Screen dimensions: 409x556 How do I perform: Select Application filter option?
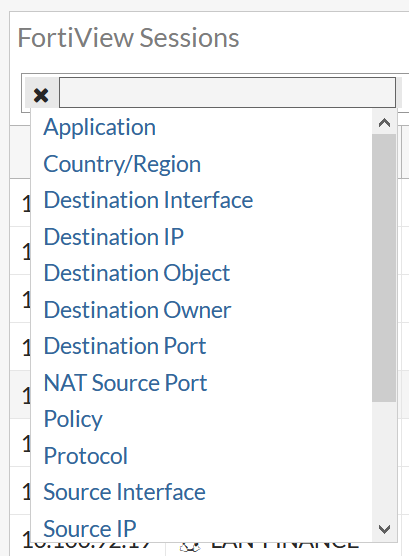pyautogui.click(x=100, y=127)
